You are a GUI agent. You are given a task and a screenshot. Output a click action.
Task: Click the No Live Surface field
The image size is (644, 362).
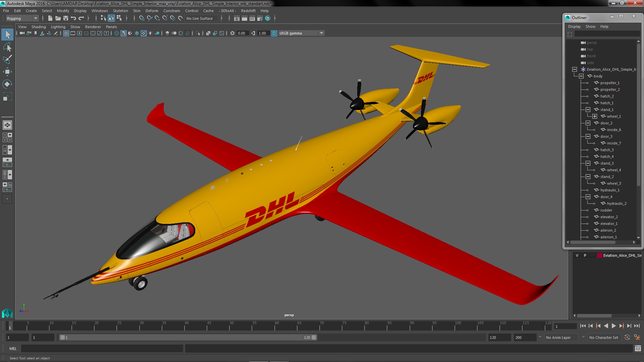click(x=201, y=18)
